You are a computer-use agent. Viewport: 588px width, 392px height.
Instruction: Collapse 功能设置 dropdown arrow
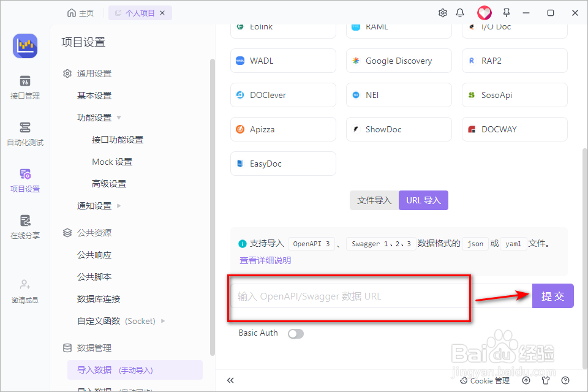119,118
